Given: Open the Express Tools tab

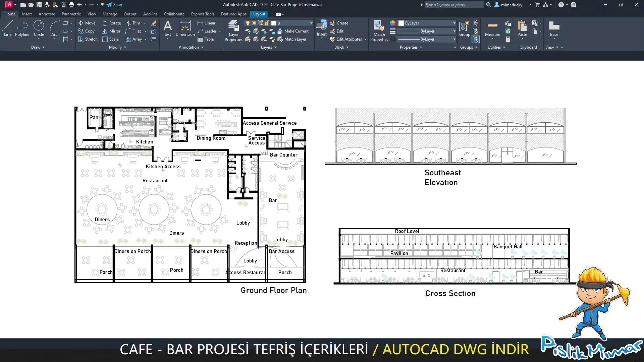Looking at the screenshot, I should [x=203, y=14].
